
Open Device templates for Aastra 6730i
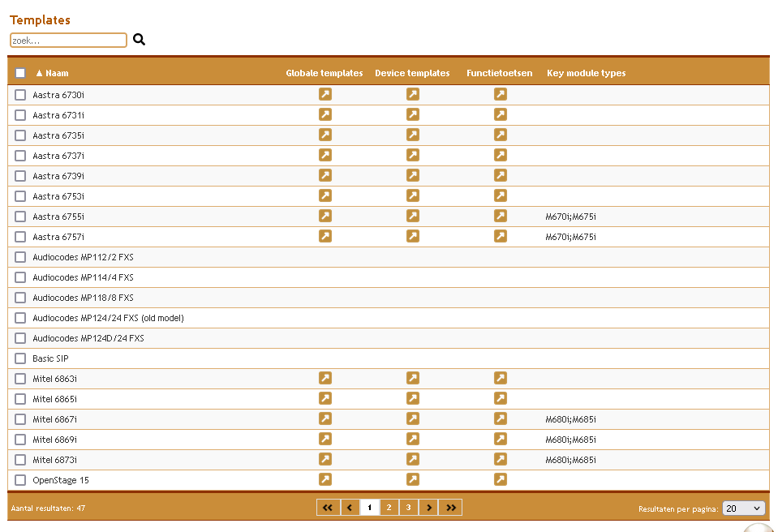click(x=413, y=94)
